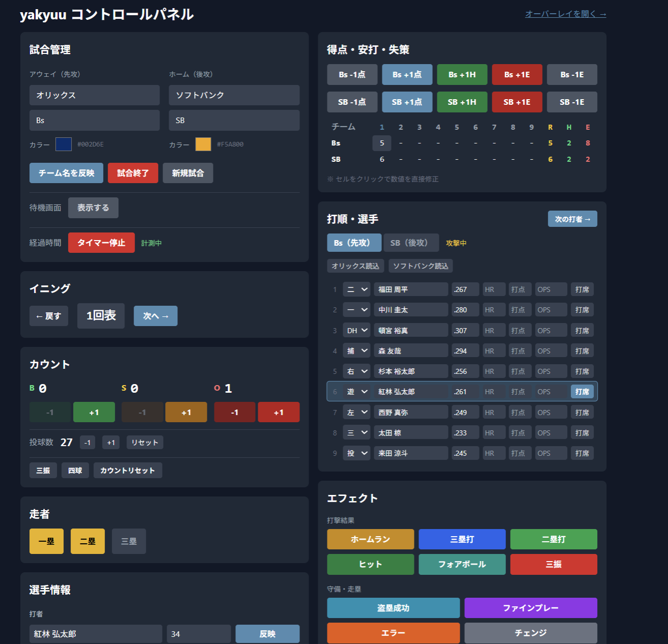This screenshot has width=668, height=644.
Task: Toggle the 一塁 runner button
Action: point(46,541)
